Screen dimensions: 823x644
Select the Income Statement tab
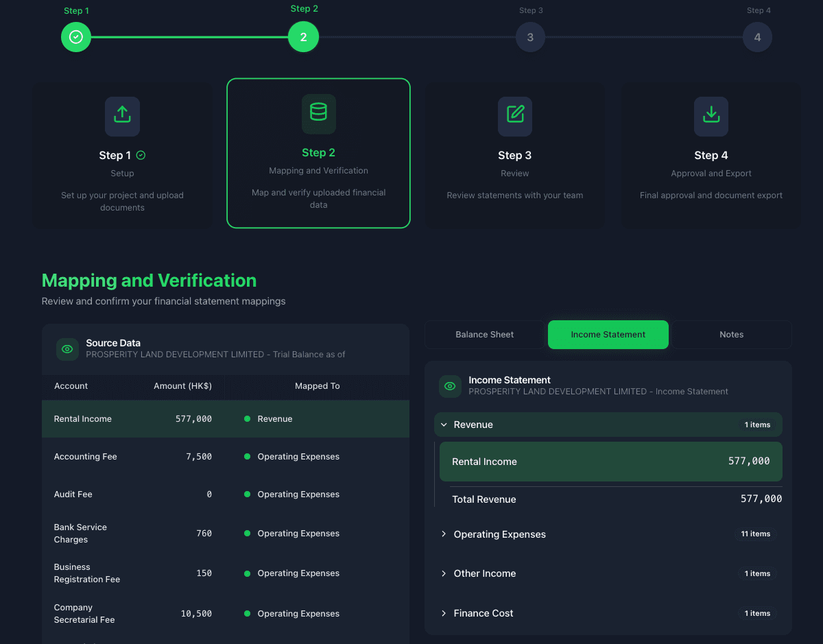click(x=608, y=335)
